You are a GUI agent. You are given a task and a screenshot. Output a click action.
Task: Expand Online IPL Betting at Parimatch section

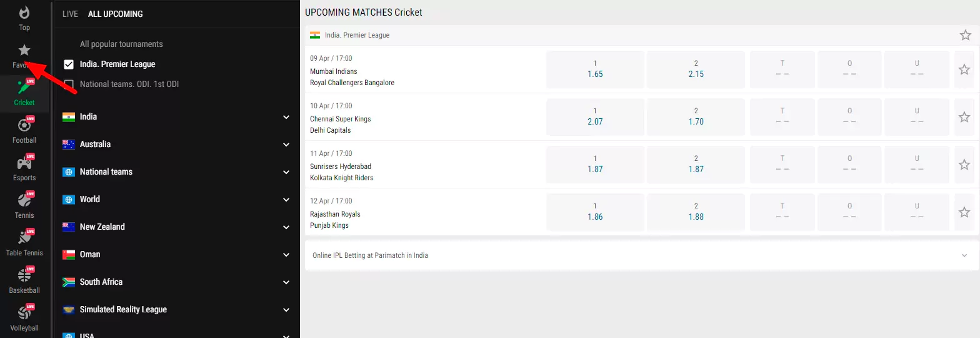coord(964,255)
